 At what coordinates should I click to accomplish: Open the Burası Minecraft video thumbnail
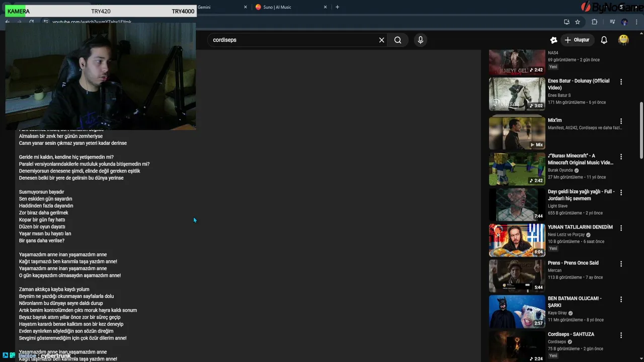point(517,169)
